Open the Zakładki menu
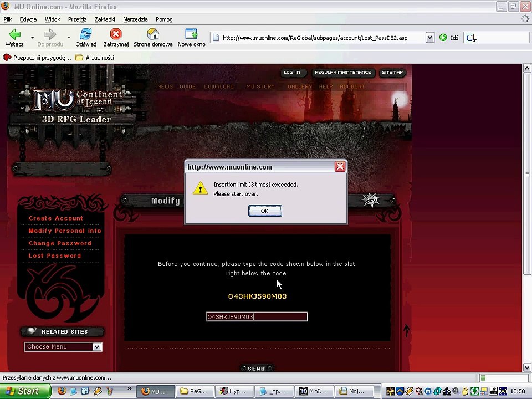Viewport: 532px width, 399px height. pos(105,19)
